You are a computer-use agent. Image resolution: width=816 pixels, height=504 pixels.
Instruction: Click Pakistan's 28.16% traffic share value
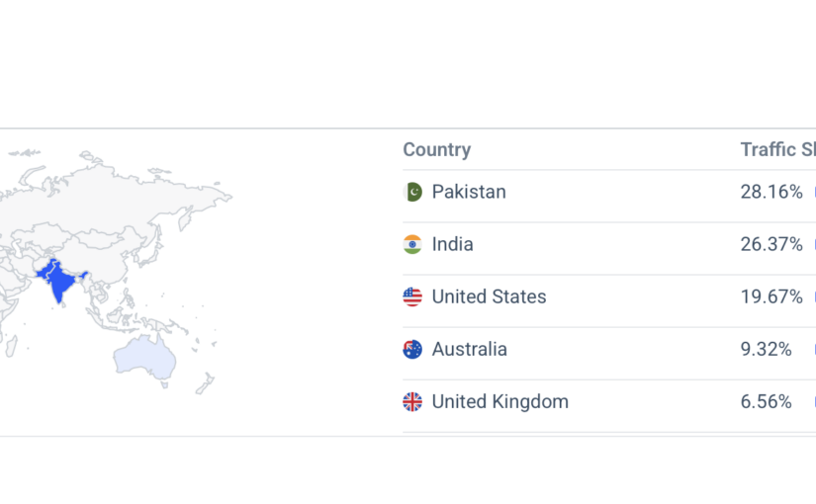(x=771, y=192)
